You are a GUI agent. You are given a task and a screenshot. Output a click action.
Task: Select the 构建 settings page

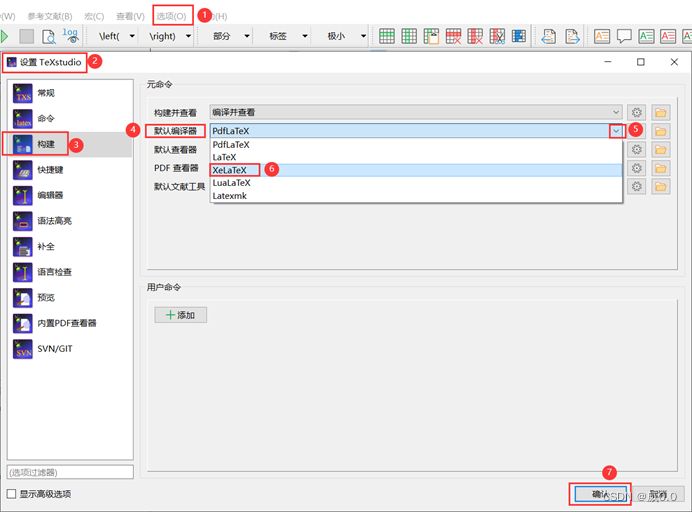tap(70, 144)
